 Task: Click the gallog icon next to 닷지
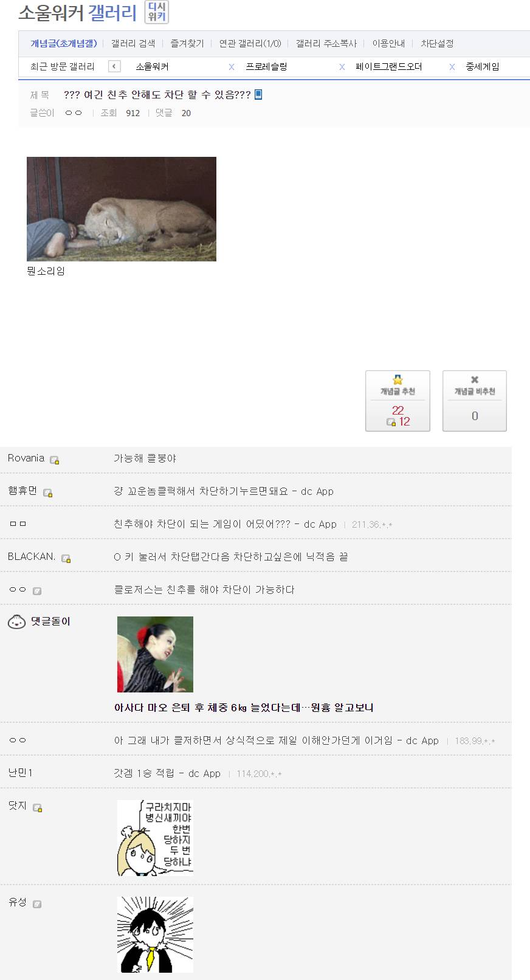click(x=38, y=808)
